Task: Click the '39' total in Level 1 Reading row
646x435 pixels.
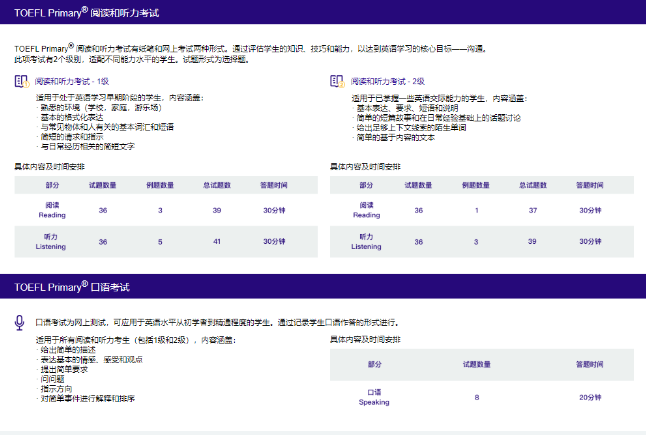Action: coord(217,210)
